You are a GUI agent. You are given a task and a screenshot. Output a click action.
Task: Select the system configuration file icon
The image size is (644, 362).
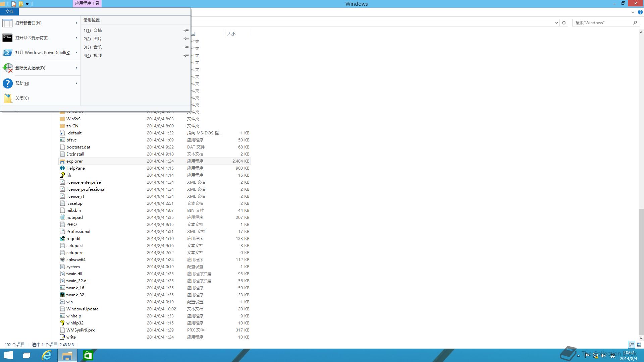point(62,267)
